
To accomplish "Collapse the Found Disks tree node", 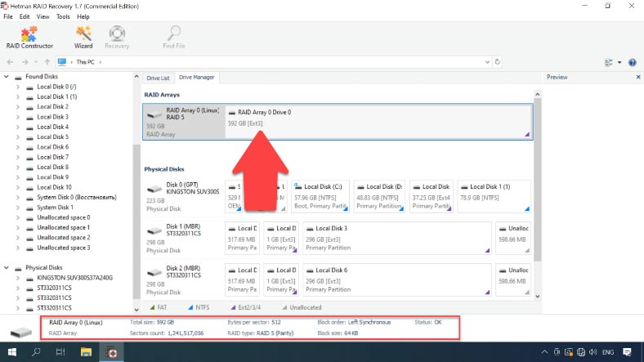I will pyautogui.click(x=7, y=76).
